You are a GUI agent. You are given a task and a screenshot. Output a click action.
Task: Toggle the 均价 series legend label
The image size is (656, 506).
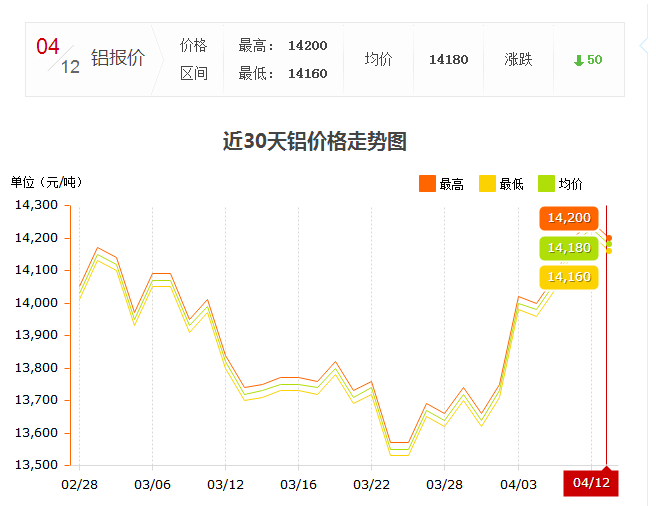click(571, 184)
